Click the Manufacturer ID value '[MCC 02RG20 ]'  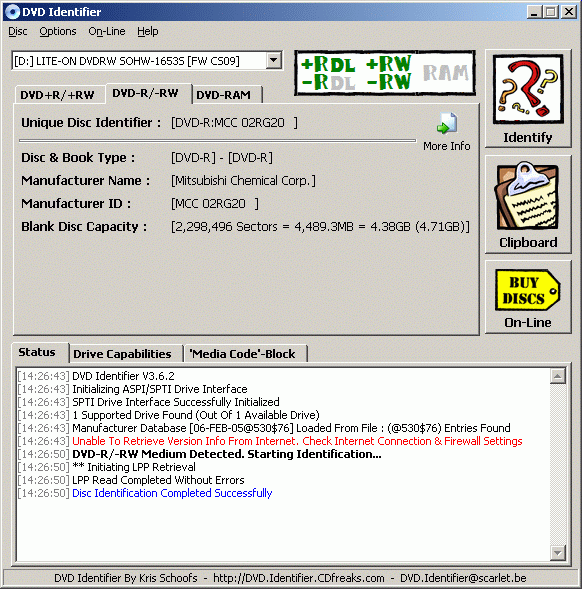(x=215, y=204)
